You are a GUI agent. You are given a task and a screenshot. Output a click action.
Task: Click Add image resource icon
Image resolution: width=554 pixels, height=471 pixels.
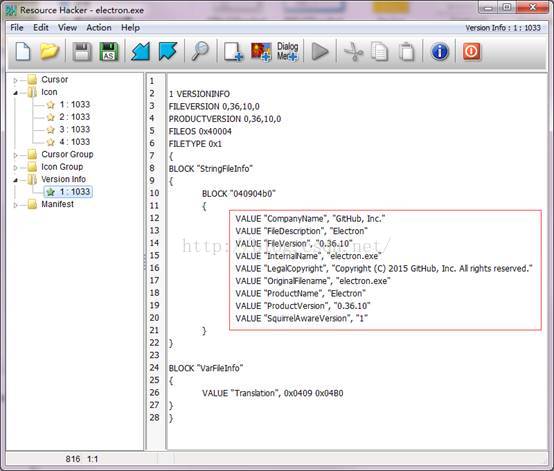click(261, 52)
